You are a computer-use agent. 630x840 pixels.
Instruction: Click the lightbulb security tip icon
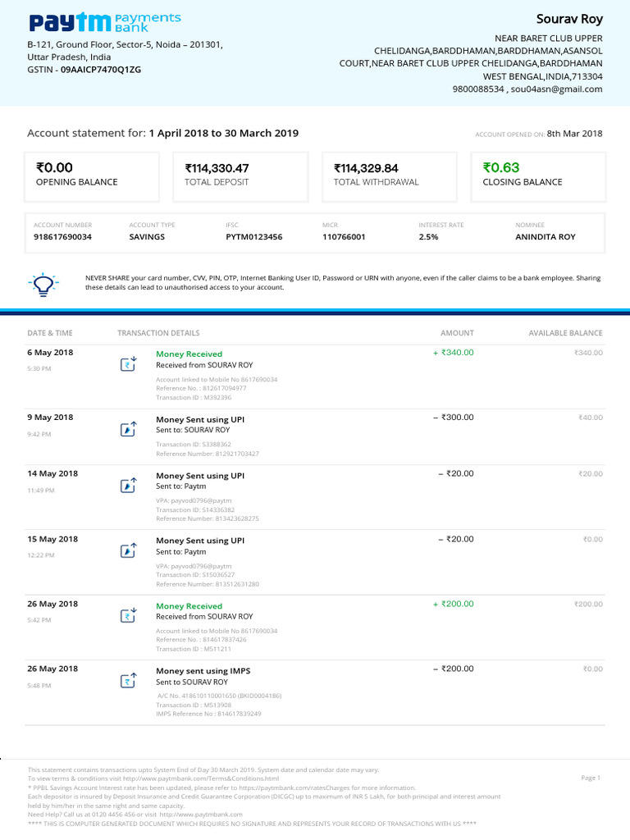[x=43, y=284]
